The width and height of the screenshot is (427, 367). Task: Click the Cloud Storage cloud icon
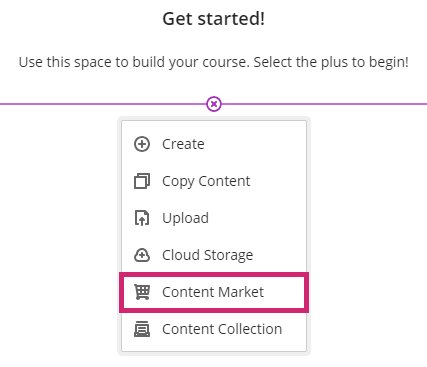(142, 255)
